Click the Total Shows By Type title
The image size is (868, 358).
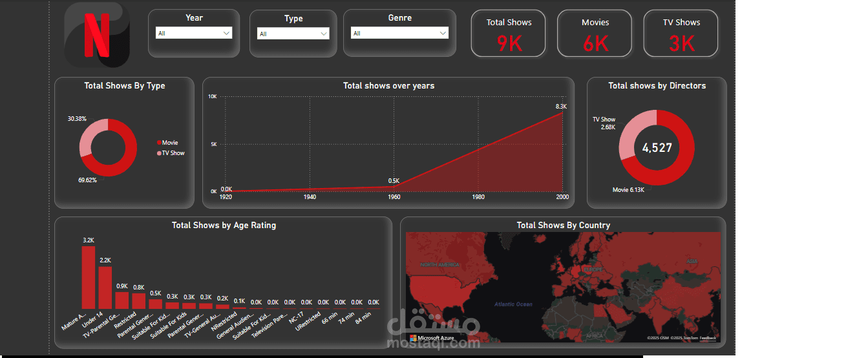tap(124, 85)
